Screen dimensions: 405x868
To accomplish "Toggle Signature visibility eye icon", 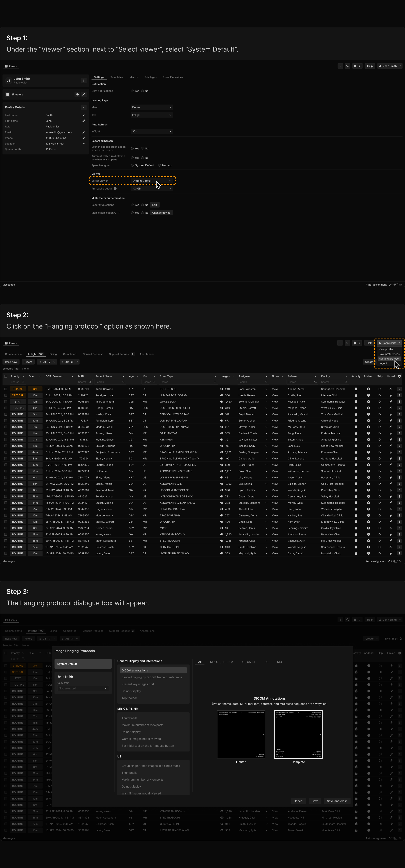I will (77, 94).
